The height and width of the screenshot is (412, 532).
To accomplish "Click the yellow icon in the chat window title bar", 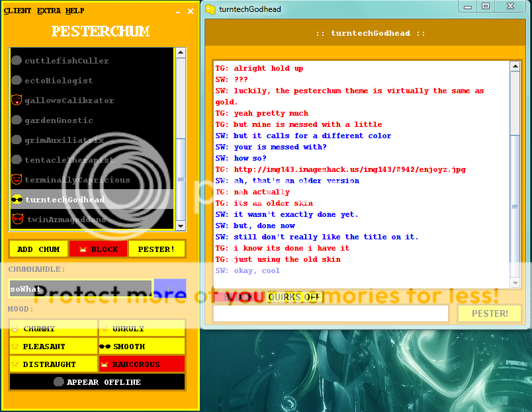I will (210, 9).
